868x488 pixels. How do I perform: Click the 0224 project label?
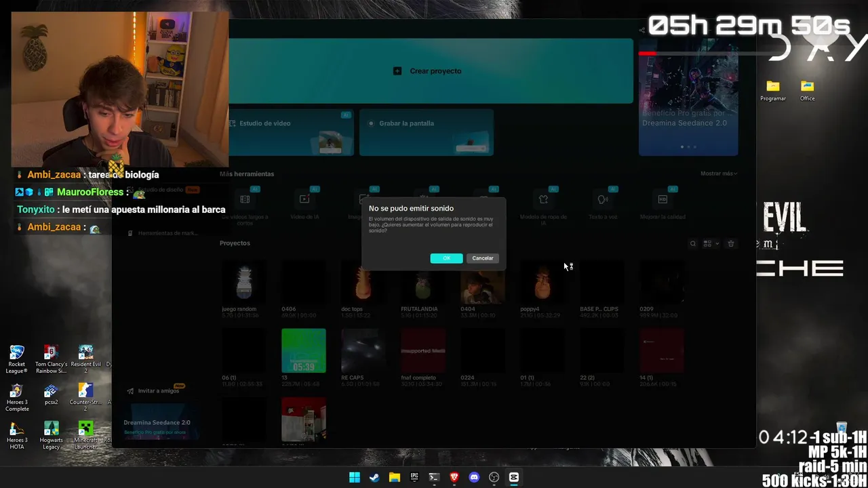467,378
